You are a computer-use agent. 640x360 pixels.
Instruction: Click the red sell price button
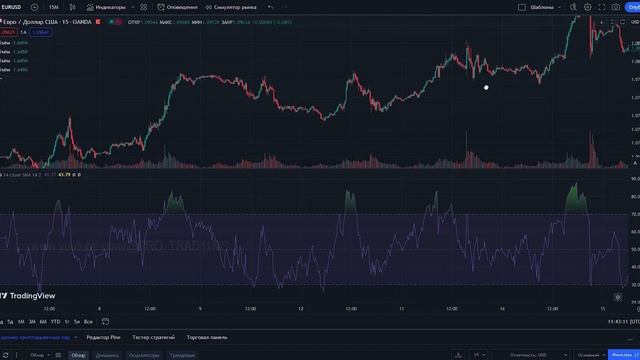click(8, 32)
